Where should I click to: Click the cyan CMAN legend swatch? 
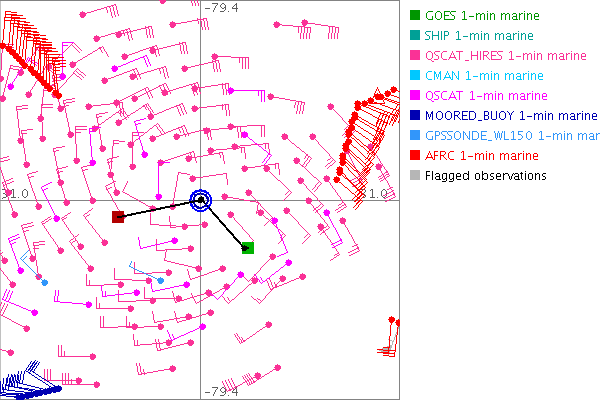point(414,75)
